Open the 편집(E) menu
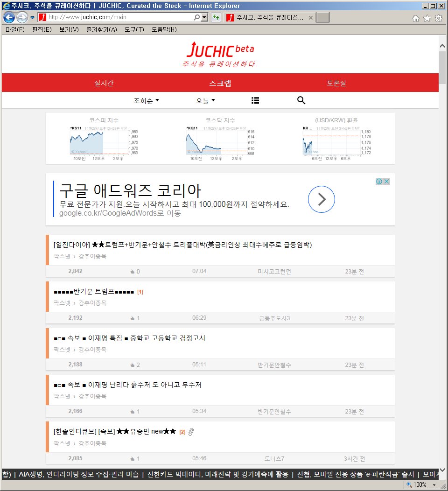The width and height of the screenshot is (448, 491). coord(42,29)
